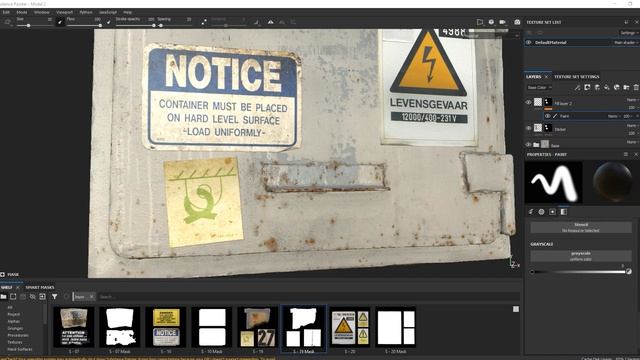The image size is (640, 360).
Task: Adjust the Flow slider
Action: click(x=84, y=25)
